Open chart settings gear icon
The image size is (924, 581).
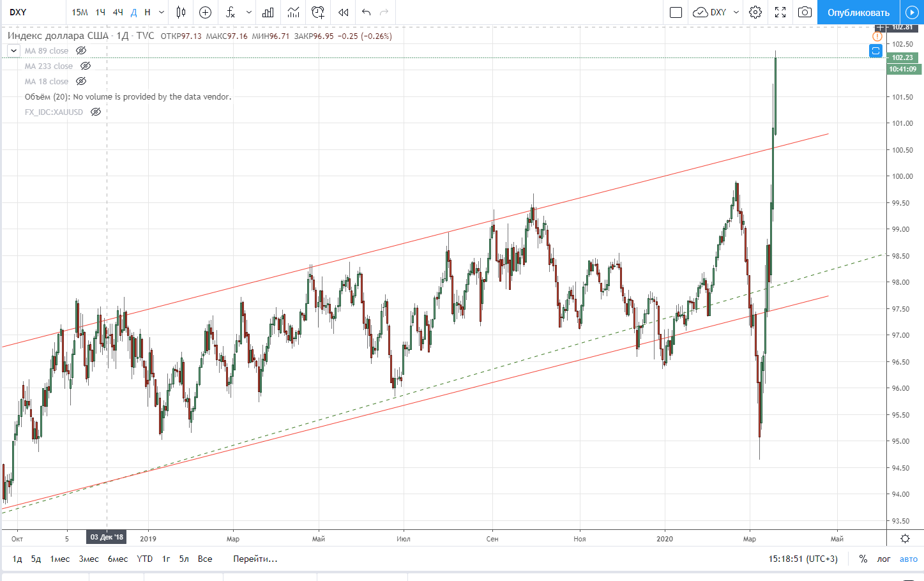click(755, 12)
